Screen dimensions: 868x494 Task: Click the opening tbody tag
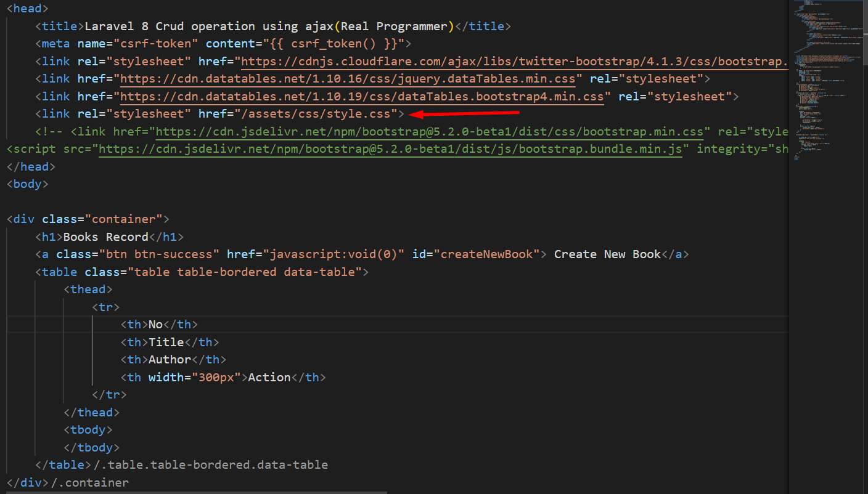(x=88, y=430)
